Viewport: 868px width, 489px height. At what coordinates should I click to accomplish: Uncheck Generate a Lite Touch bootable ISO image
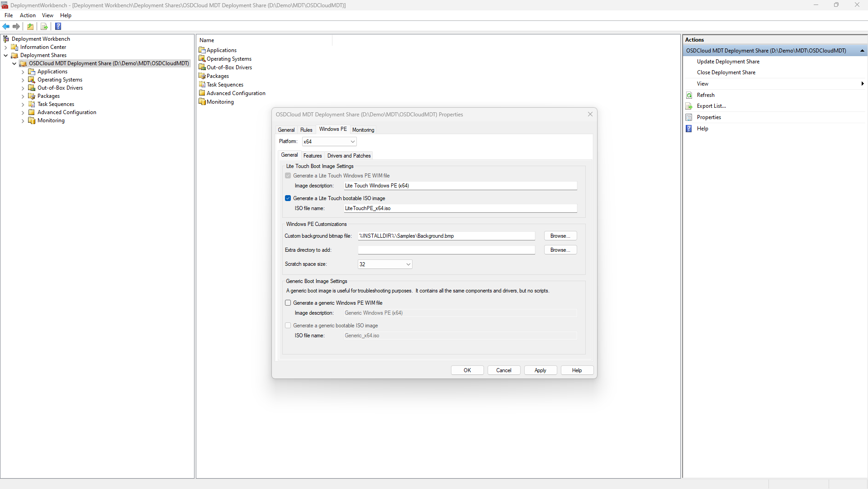pos(288,198)
